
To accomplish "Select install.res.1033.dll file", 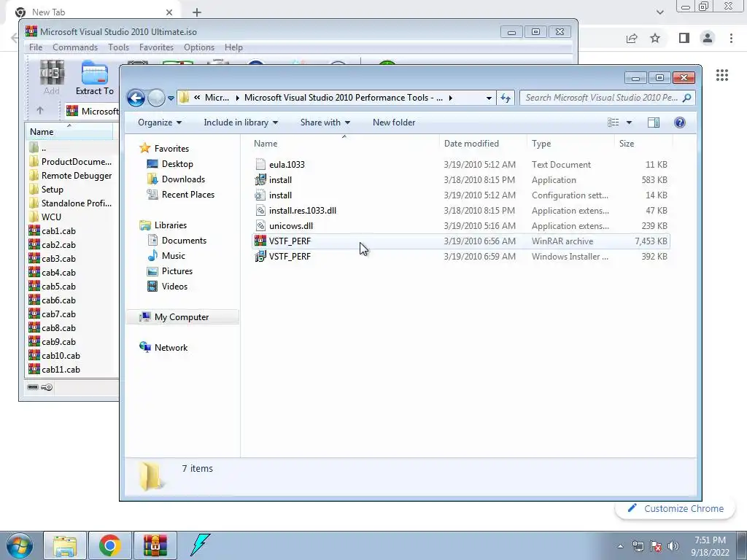I will (461, 211).
